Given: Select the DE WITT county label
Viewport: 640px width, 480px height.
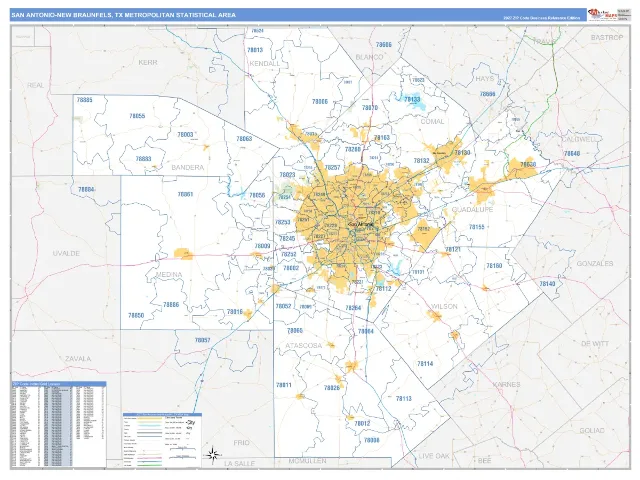Looking at the screenshot, I should pos(595,344).
